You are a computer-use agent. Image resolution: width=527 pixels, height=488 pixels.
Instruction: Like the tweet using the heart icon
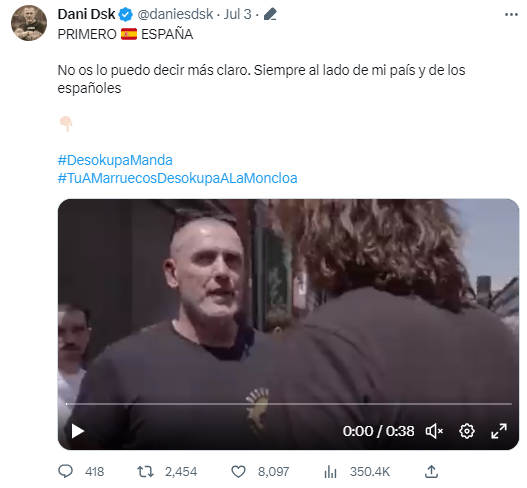click(x=238, y=472)
